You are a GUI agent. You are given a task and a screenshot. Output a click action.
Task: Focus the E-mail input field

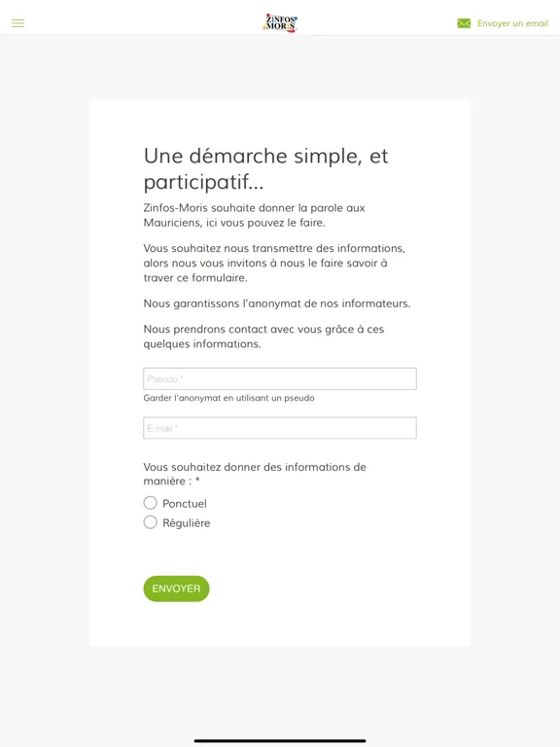coord(280,428)
